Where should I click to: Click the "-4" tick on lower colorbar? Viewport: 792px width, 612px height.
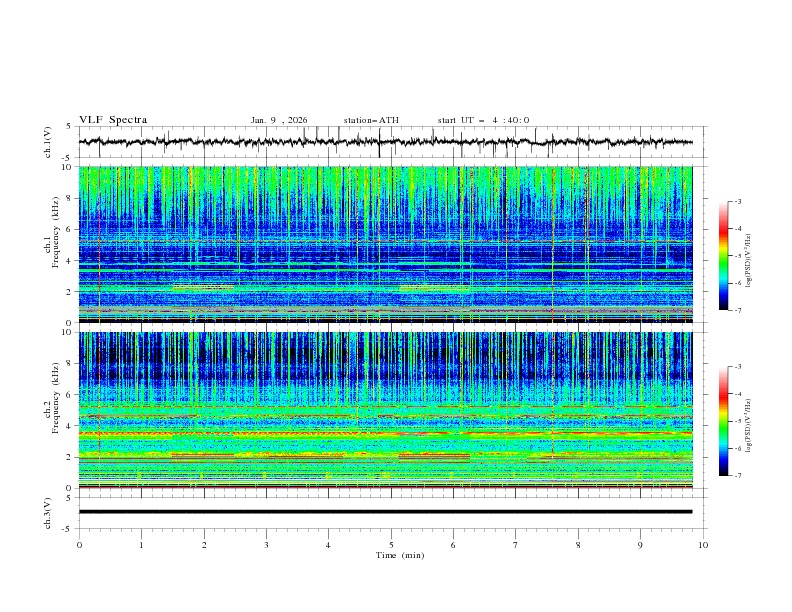click(738, 394)
